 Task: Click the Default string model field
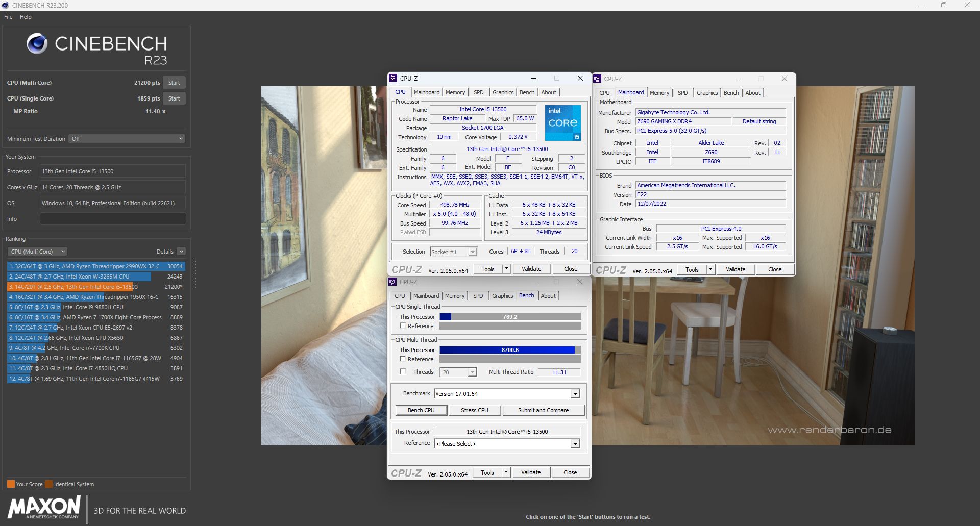(x=759, y=121)
